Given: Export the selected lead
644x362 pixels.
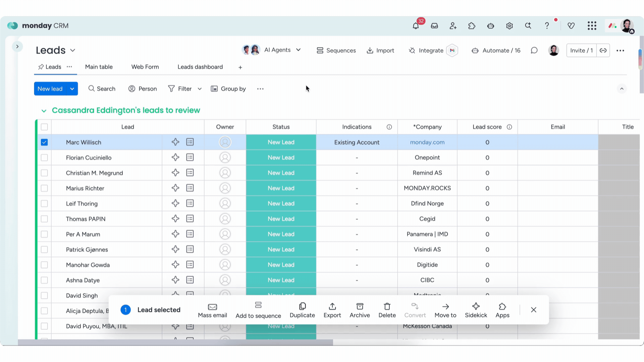Looking at the screenshot, I should 332,310.
